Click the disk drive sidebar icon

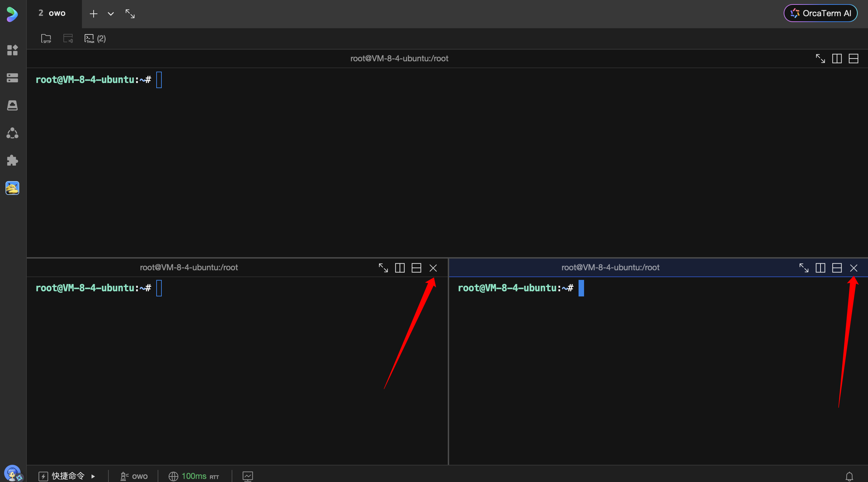[x=12, y=105]
